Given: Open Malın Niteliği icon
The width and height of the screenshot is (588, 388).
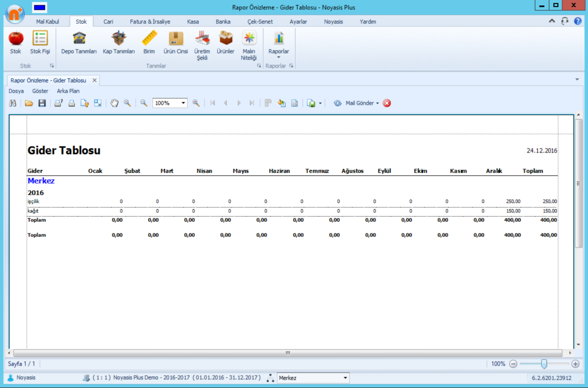Looking at the screenshot, I should (249, 46).
